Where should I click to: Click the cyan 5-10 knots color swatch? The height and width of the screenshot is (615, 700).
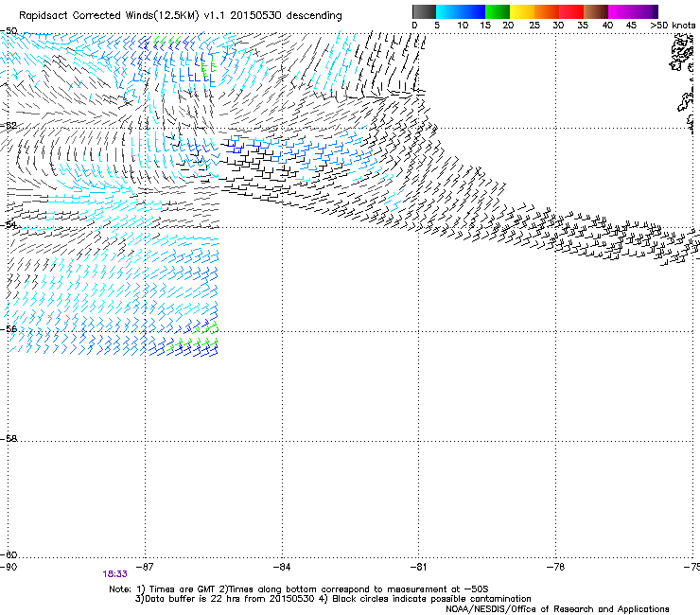pyautogui.click(x=448, y=11)
